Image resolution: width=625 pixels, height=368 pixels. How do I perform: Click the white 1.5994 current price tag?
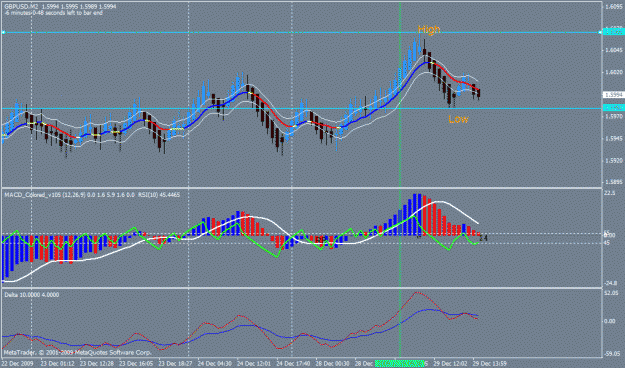coord(613,94)
